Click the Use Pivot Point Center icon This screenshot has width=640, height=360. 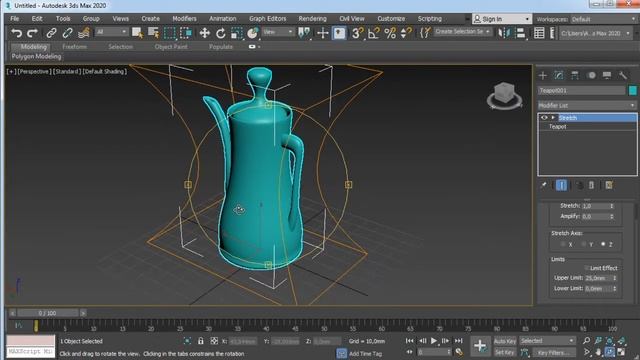tap(304, 33)
